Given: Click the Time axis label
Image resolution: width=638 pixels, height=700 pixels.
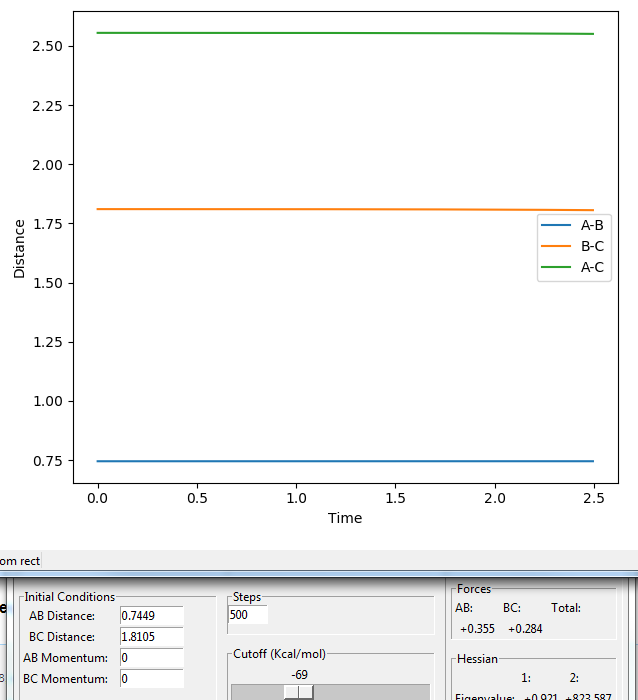Looking at the screenshot, I should 345,518.
